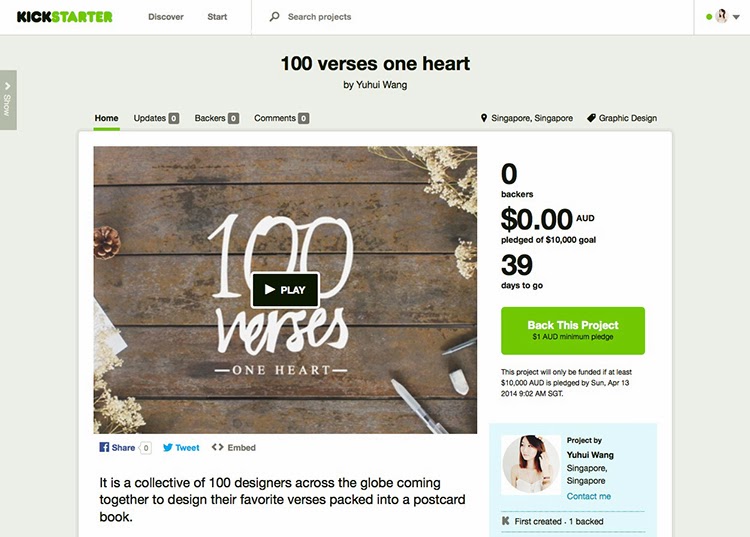
Task: Click the Facebook Share icon
Action: coord(104,447)
